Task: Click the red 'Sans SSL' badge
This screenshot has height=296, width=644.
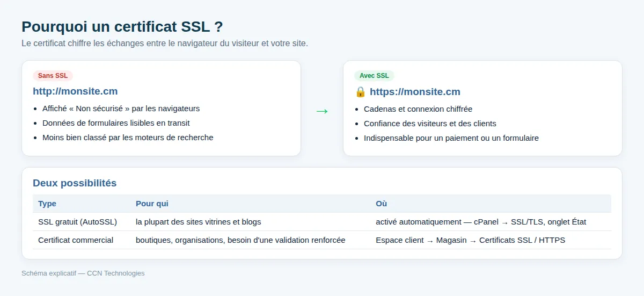Action: coord(53,76)
